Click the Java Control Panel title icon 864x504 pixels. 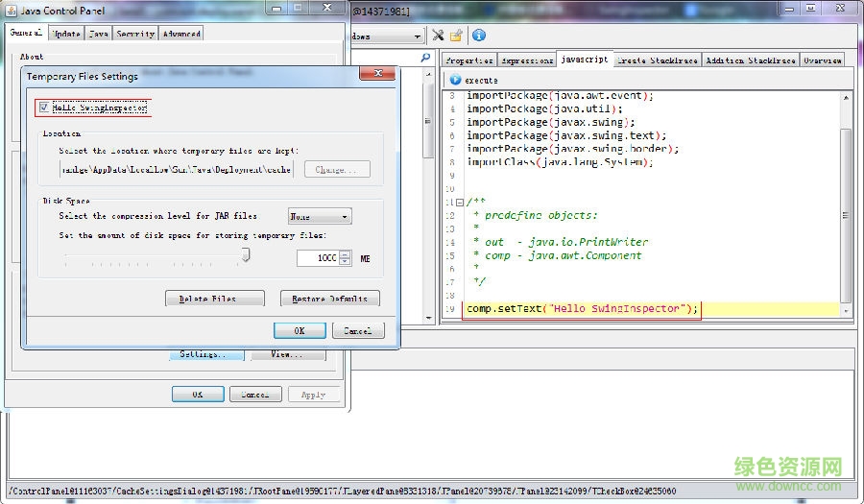[x=12, y=11]
